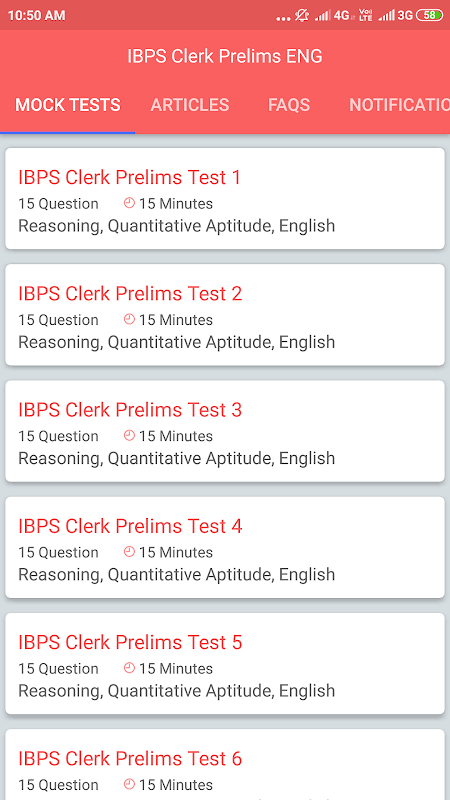
Task: Choose IBPS Clerk Prelims Test 5
Action: click(225, 664)
